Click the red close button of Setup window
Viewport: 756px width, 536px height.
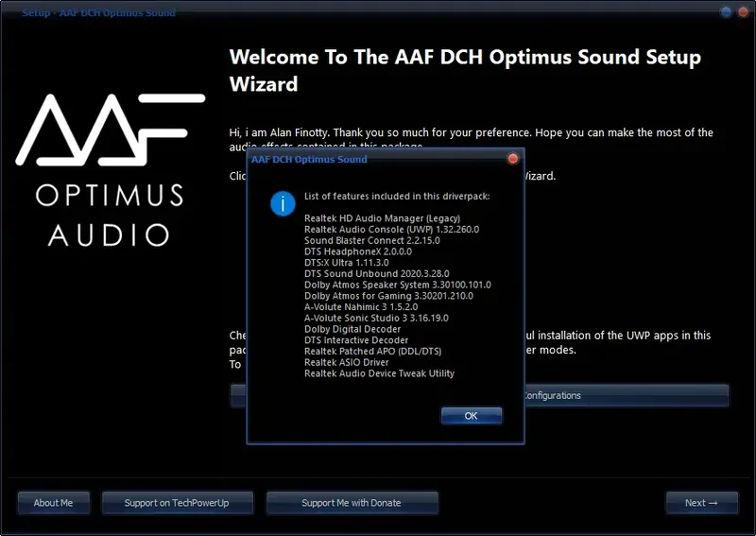tap(743, 12)
